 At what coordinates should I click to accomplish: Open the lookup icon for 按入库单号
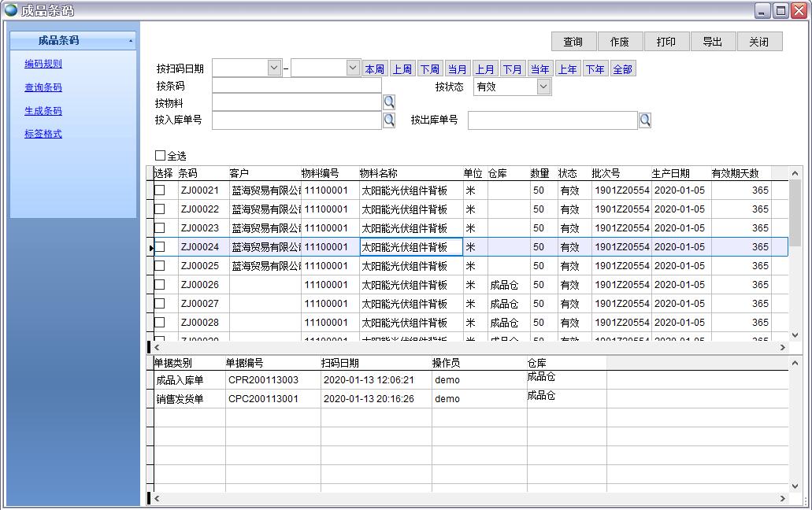click(x=388, y=120)
